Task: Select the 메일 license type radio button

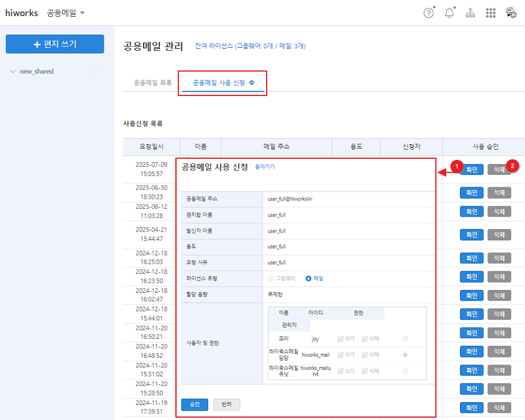Action: (308, 278)
